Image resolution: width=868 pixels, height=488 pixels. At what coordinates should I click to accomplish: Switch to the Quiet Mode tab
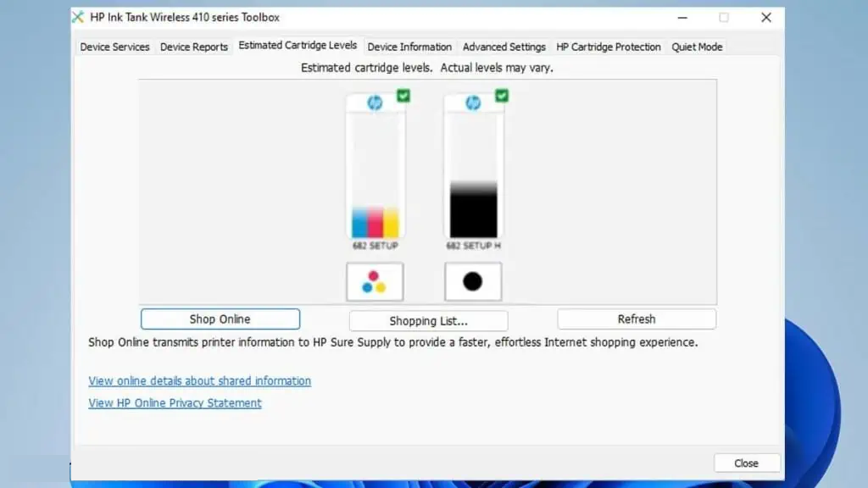(x=697, y=47)
